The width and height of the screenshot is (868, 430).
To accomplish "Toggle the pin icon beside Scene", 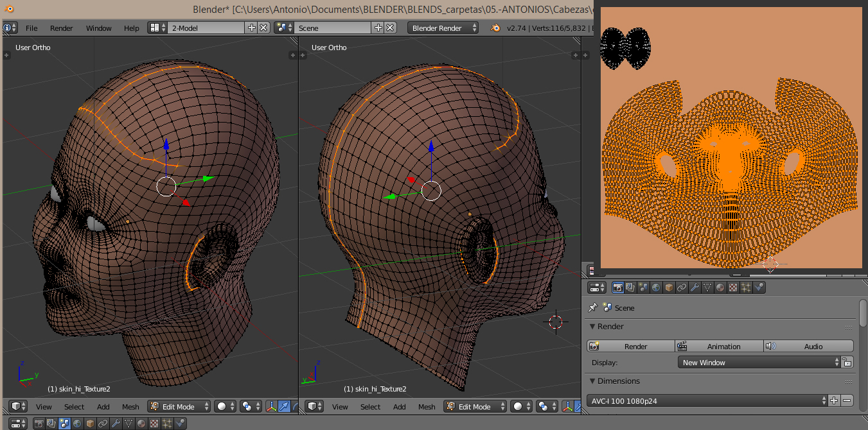I will tap(593, 308).
